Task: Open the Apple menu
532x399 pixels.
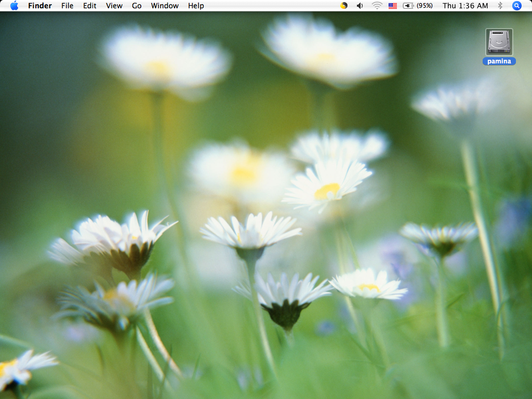Action: coord(14,6)
